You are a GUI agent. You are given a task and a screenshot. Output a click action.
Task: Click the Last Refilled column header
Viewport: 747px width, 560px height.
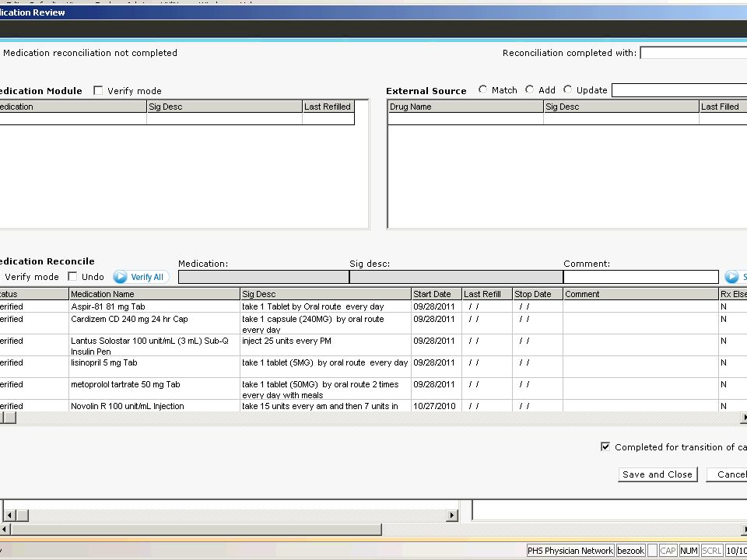pyautogui.click(x=328, y=107)
